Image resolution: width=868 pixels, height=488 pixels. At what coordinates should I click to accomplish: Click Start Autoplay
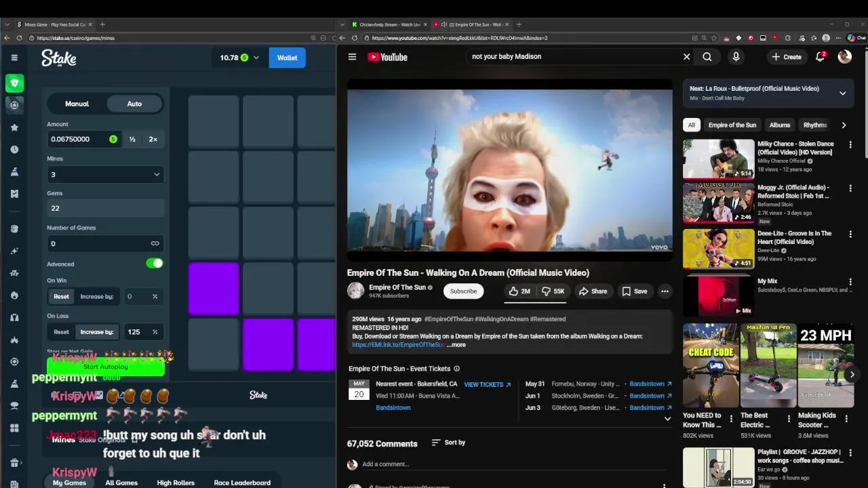coord(105,367)
